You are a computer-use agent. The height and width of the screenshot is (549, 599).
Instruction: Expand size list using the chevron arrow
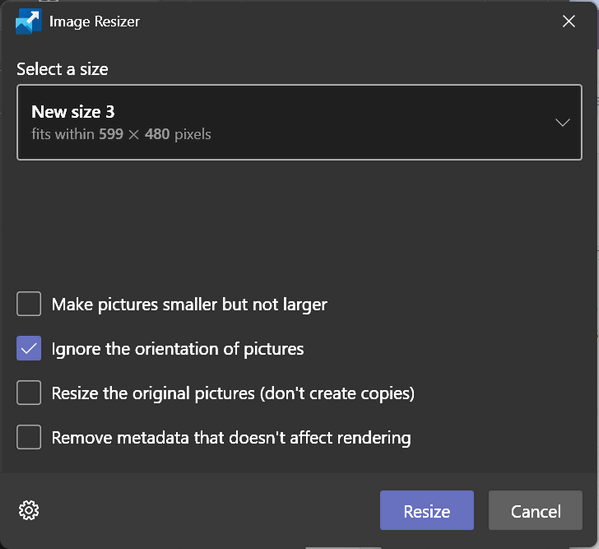pyautogui.click(x=562, y=123)
